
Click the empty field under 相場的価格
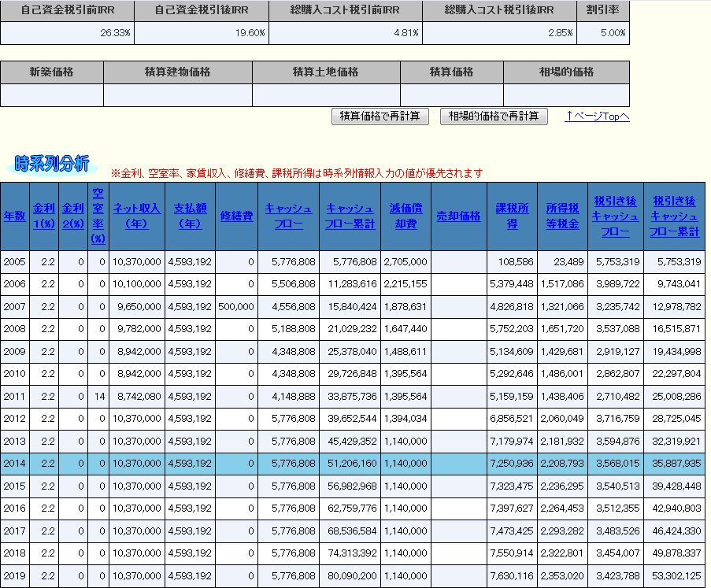click(565, 95)
